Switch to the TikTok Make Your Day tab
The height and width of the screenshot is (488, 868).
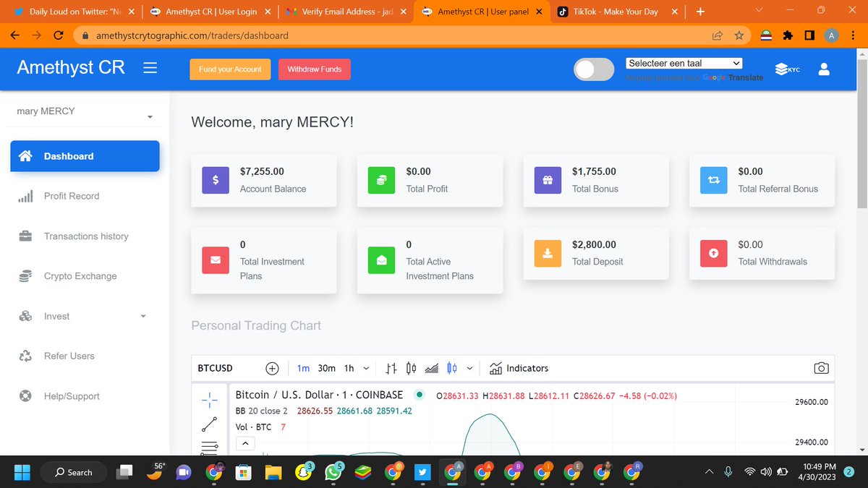click(616, 12)
